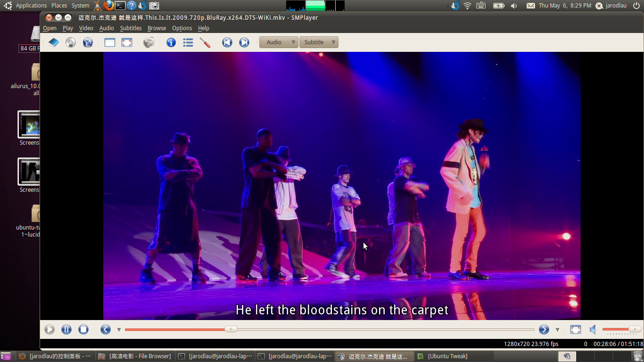The height and width of the screenshot is (362, 644).
Task: Open the help question mark launcher
Action: point(132,6)
